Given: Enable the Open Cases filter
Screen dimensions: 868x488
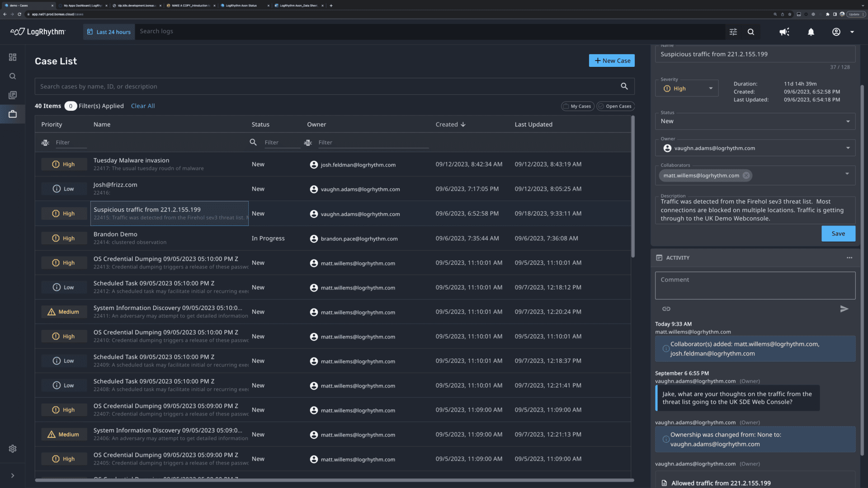Looking at the screenshot, I should pyautogui.click(x=615, y=106).
